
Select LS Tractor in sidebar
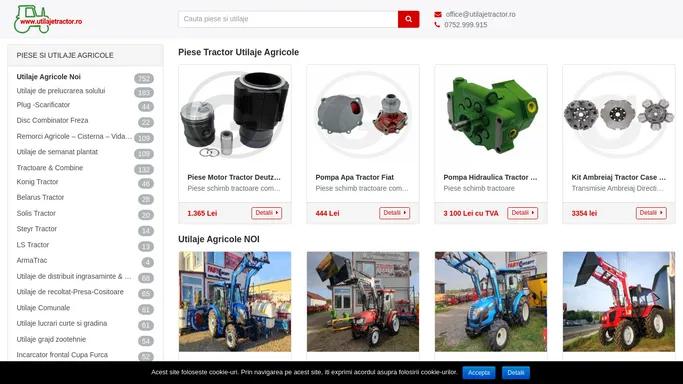pos(33,245)
